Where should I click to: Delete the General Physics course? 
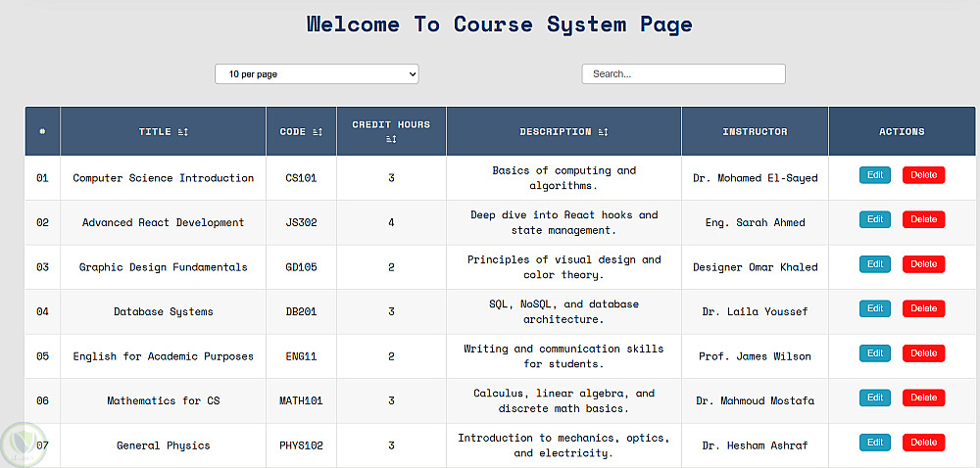pos(924,443)
